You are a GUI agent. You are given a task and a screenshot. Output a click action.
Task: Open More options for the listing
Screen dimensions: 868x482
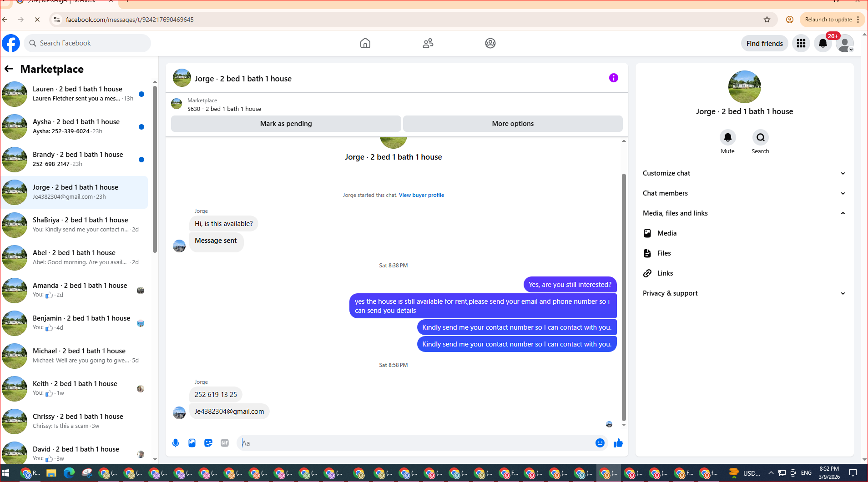(x=513, y=124)
